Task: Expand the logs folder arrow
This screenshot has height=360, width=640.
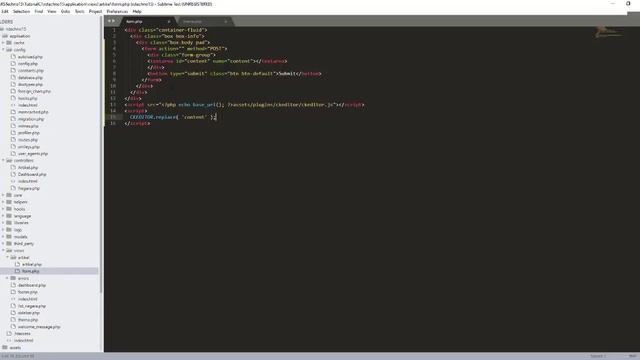Action: pos(3,230)
